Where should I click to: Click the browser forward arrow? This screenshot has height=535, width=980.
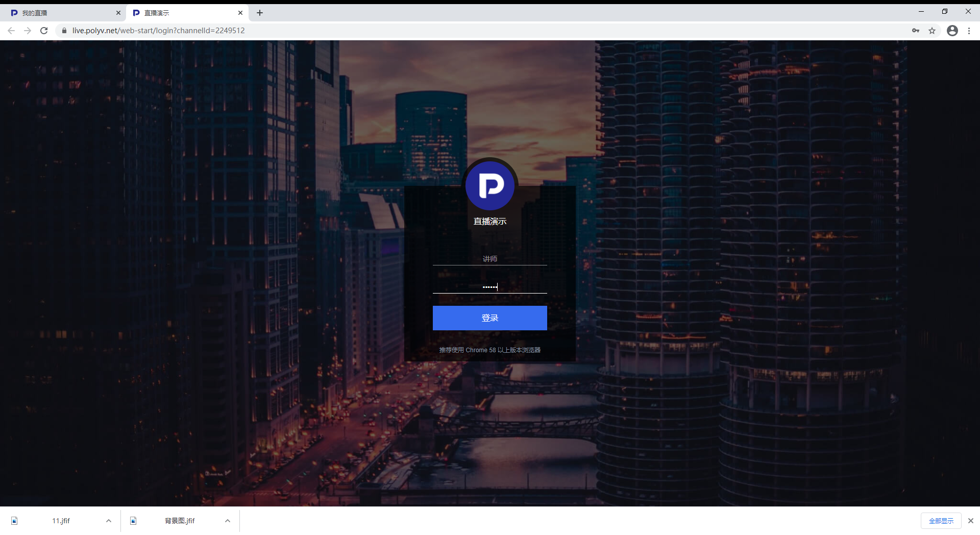(28, 31)
